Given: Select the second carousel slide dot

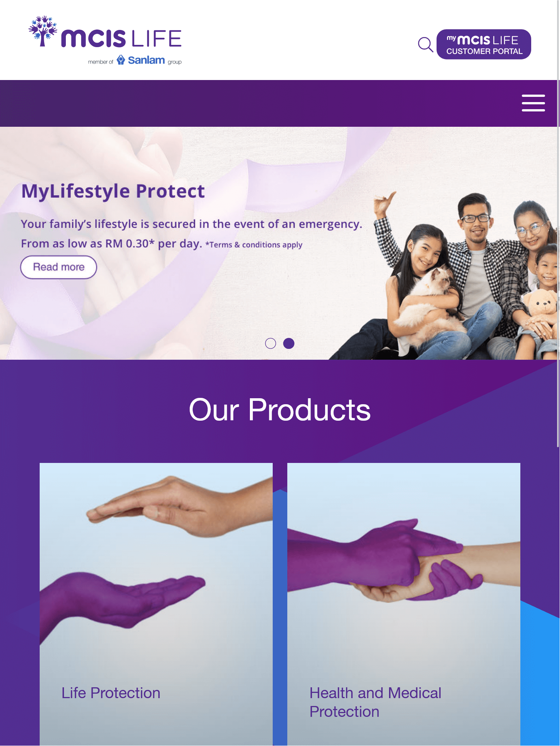Looking at the screenshot, I should click(x=289, y=343).
